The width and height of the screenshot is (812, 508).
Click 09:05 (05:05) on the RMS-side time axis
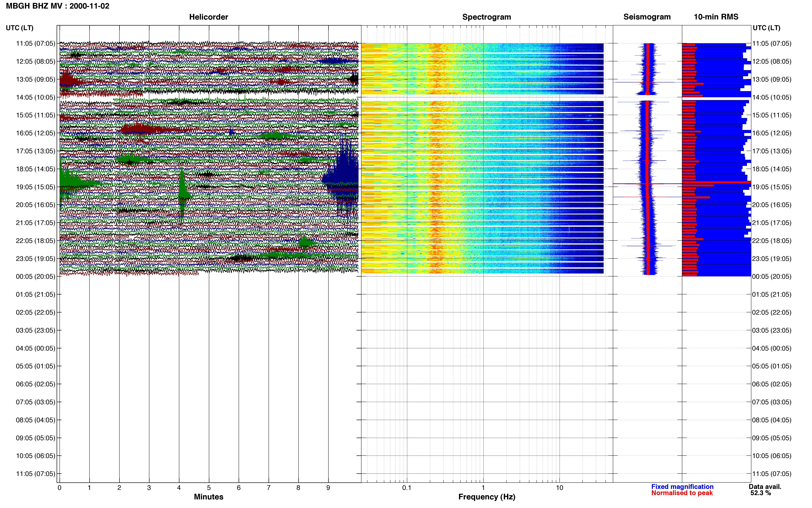[x=772, y=438]
